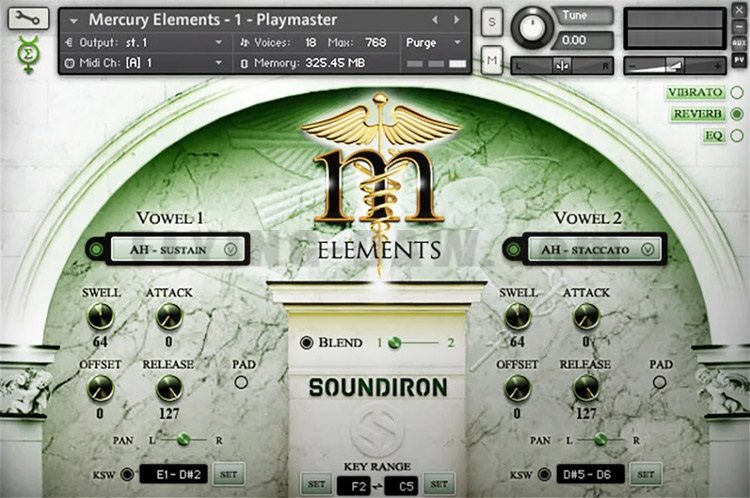
Task: Minimize the instrument view with minus button
Action: (739, 26)
